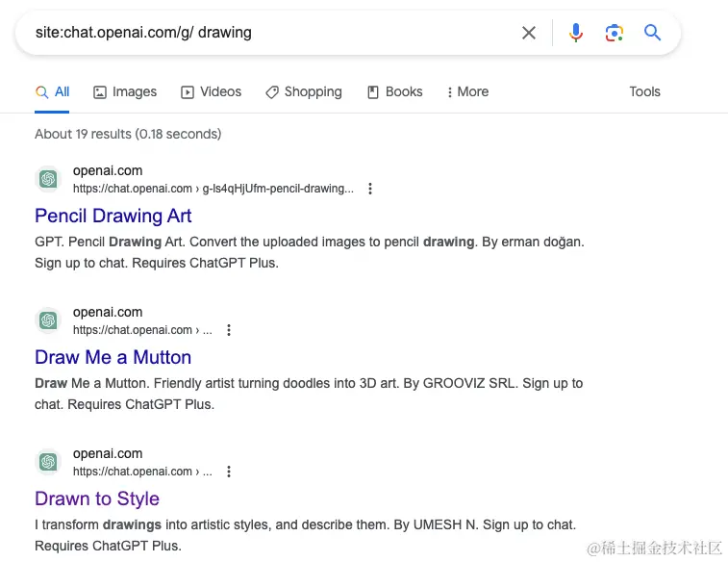
Task: Open search by image camera icon
Action: coord(614,33)
